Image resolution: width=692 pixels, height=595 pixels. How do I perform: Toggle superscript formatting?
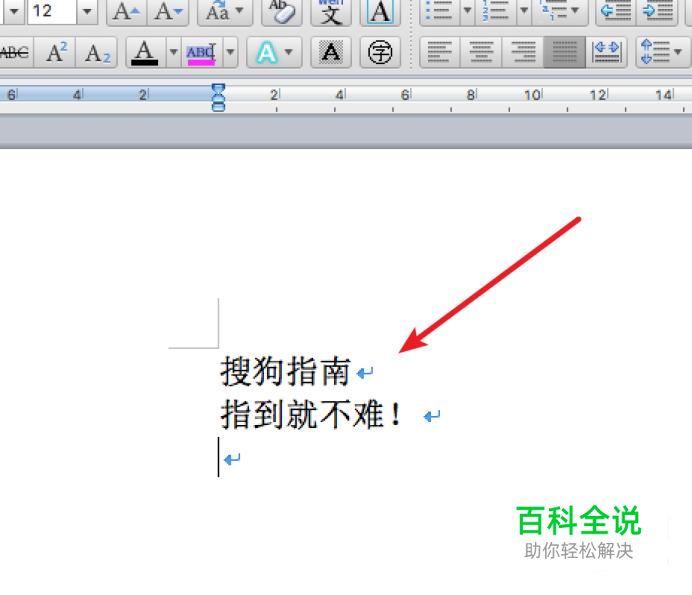[x=55, y=52]
